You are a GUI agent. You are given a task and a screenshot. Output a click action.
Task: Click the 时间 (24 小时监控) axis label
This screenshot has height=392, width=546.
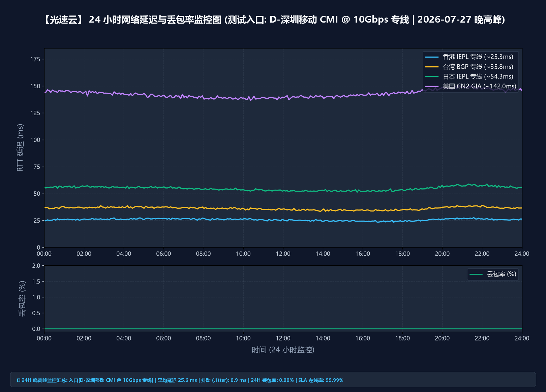[x=283, y=350]
